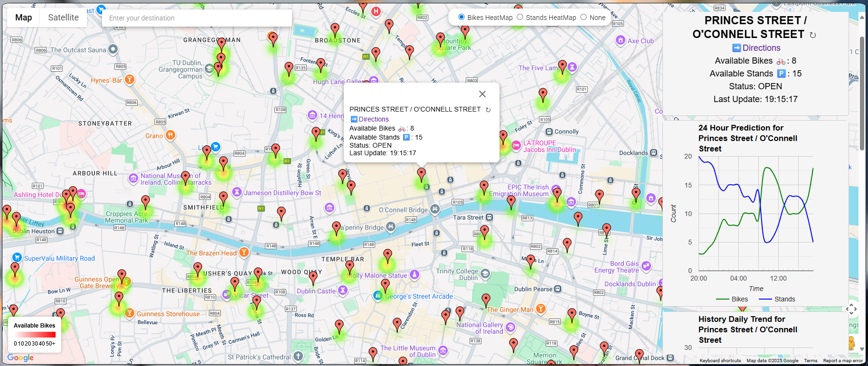
Task: Click the sidebar vertical scrollbar
Action: coord(862,95)
